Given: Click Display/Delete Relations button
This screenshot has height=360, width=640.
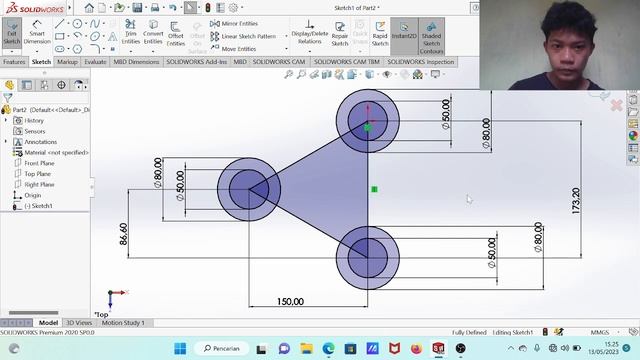Looking at the screenshot, I should pos(309,33).
